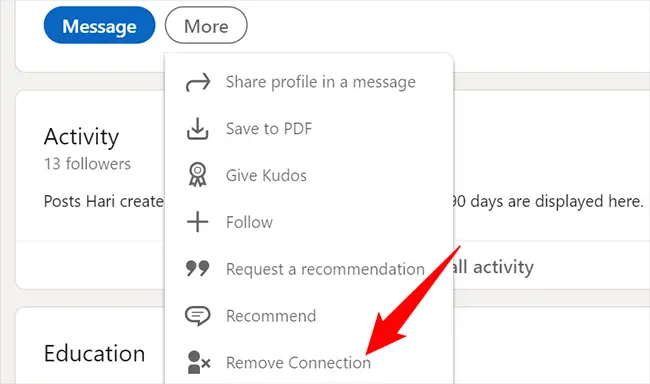Viewport: 650px width, 384px height.
Task: Click the person-with-x Remove Connection icon
Action: point(199,362)
